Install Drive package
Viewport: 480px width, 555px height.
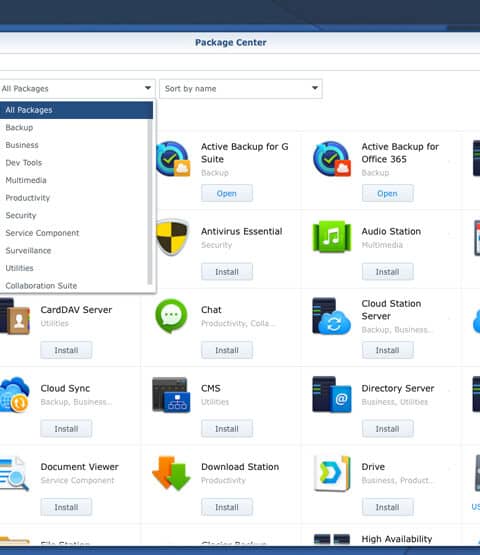(387, 507)
